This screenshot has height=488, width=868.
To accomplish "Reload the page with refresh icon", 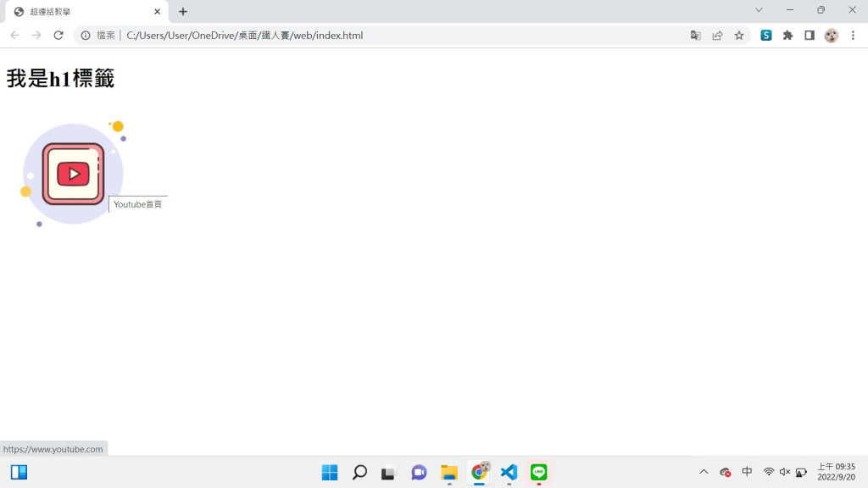I will click(x=58, y=36).
